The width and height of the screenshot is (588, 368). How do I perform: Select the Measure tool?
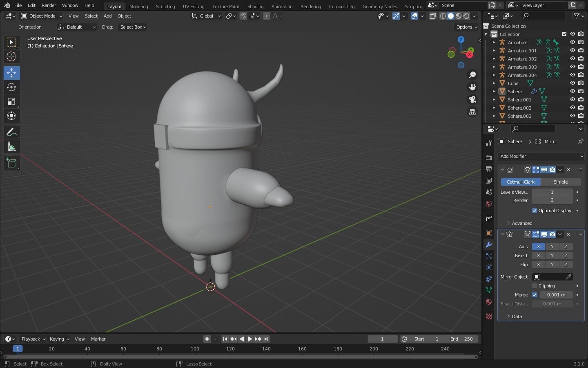pyautogui.click(x=11, y=147)
